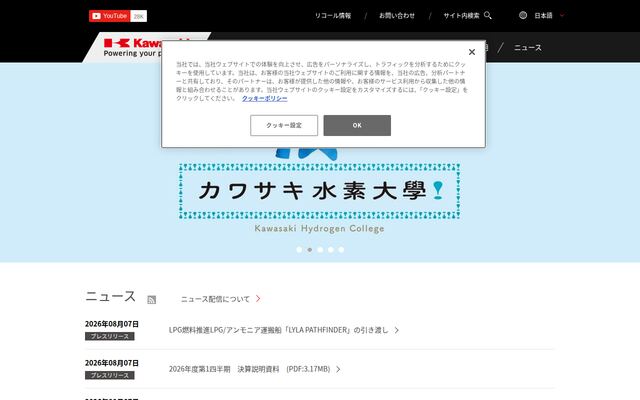Click the arrow after 決算説明資料 headline
The width and height of the screenshot is (640, 400).
tap(338, 369)
